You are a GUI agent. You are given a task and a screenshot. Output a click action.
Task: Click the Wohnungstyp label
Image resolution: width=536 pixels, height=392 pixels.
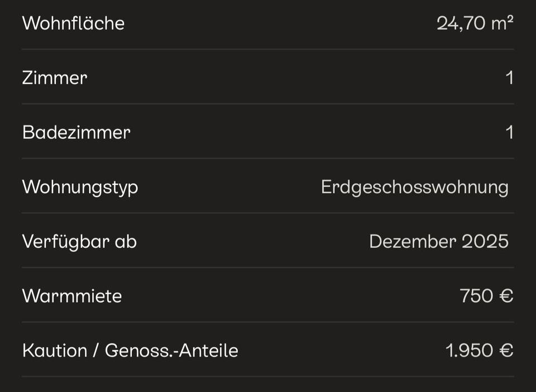tap(80, 187)
